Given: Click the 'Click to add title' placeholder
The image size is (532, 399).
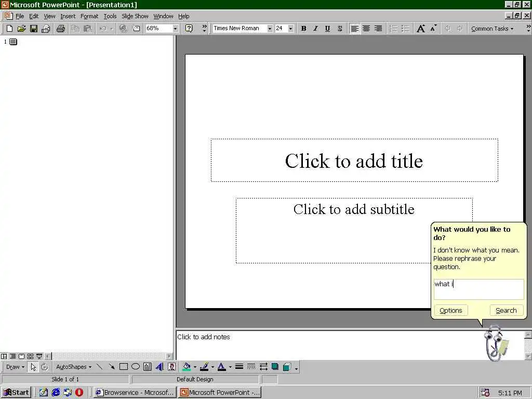Looking at the screenshot, I should click(x=354, y=161).
